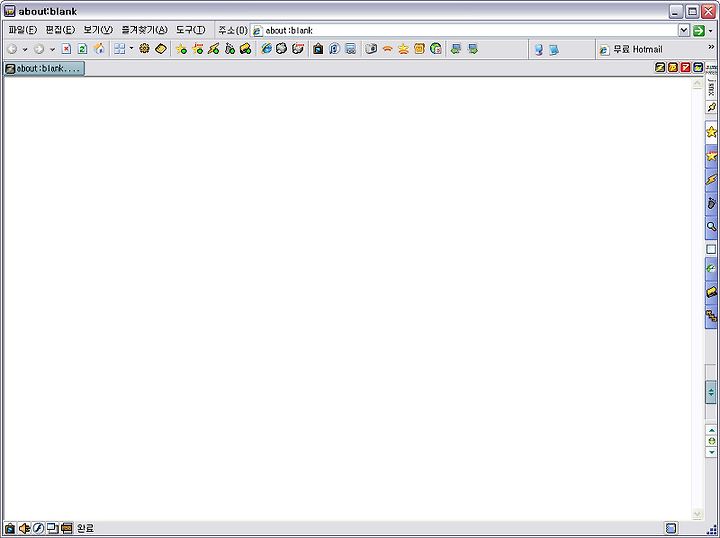Click the Refresh page icon with green 2

(83, 49)
